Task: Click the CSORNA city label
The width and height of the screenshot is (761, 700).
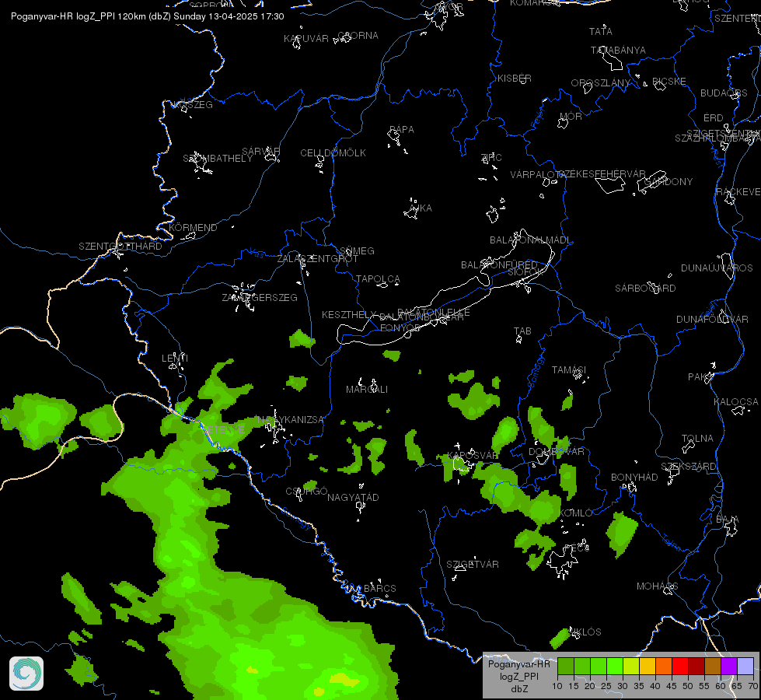Action: (358, 36)
